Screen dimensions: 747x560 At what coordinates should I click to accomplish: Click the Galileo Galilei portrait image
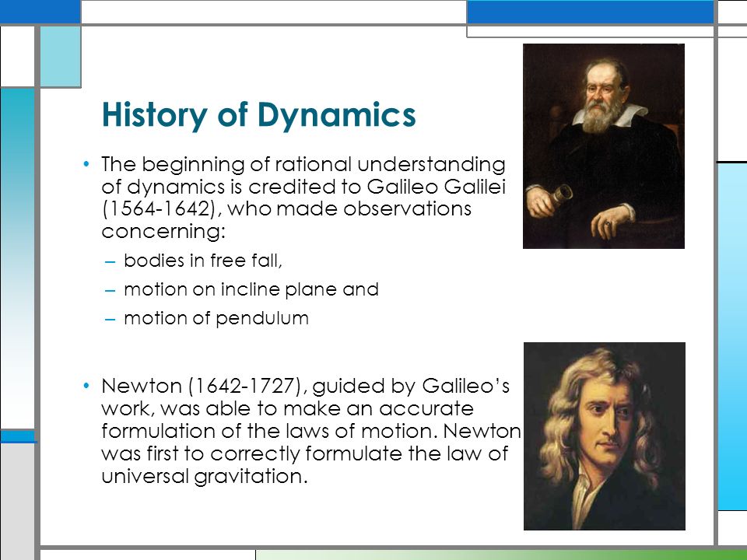[604, 146]
